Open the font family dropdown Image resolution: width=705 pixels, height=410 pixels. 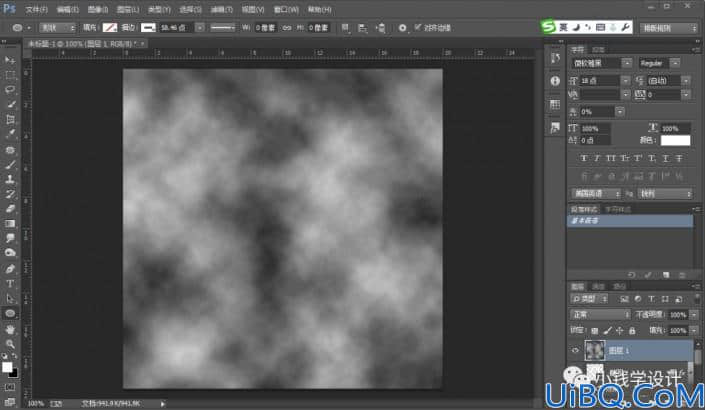pyautogui.click(x=627, y=63)
